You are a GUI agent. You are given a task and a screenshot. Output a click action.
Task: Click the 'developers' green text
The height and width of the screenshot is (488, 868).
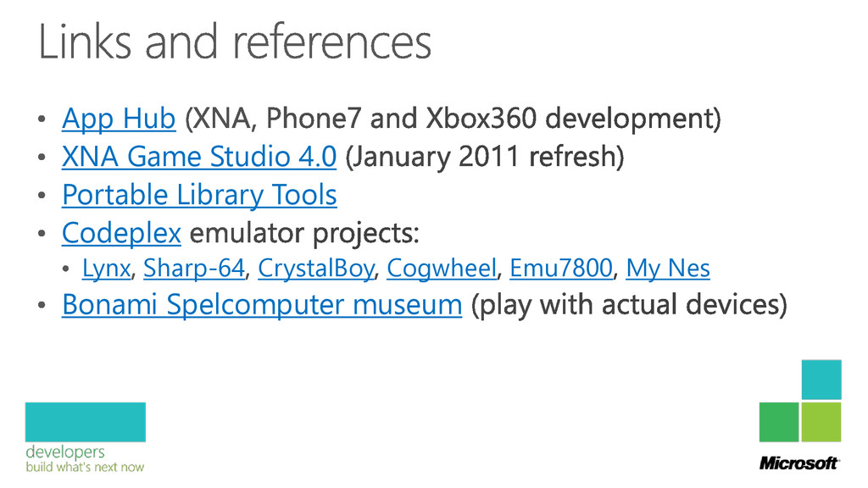65,452
